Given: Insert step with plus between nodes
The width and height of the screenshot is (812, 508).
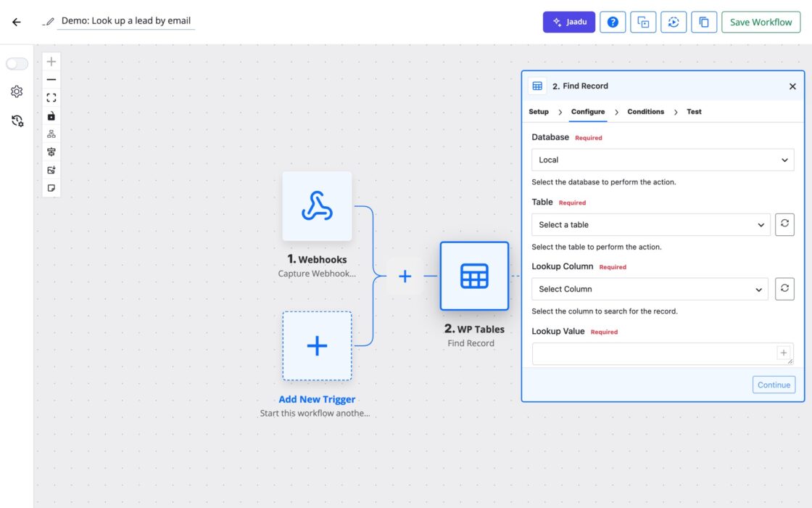Looking at the screenshot, I should (x=405, y=276).
